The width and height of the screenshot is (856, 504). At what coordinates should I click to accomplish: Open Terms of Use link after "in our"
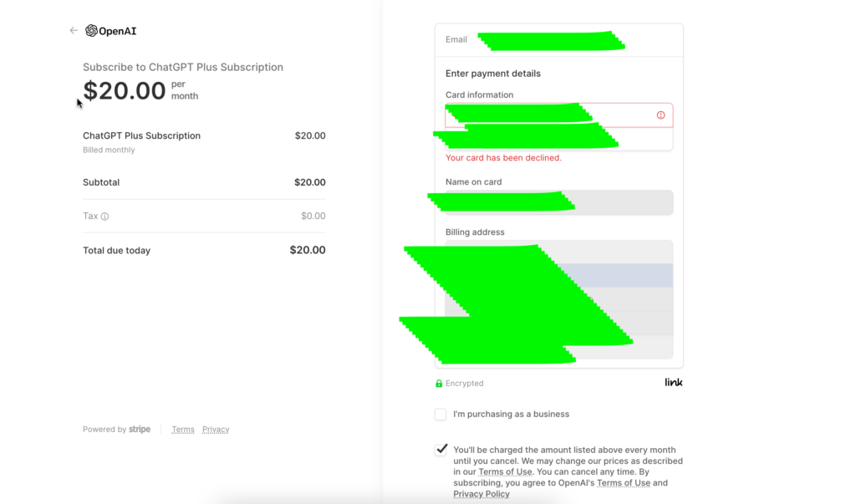505,472
